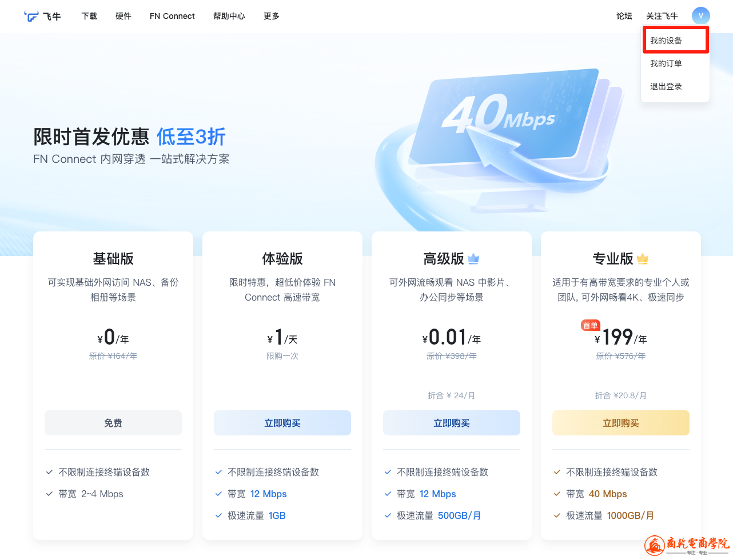This screenshot has width=733, height=560.
Task: Click the 基础版 plan title
Action: [113, 259]
